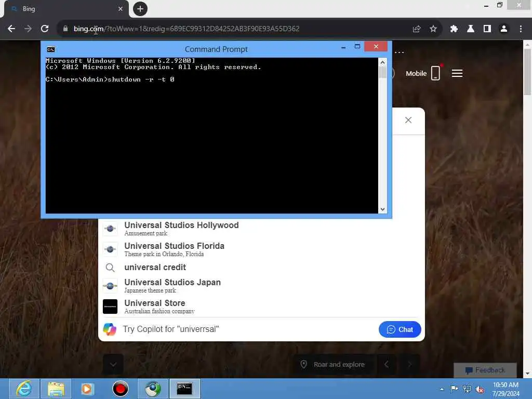Select Universal Studios Florida suggestion
This screenshot has width=532, height=399.
coord(261,249)
